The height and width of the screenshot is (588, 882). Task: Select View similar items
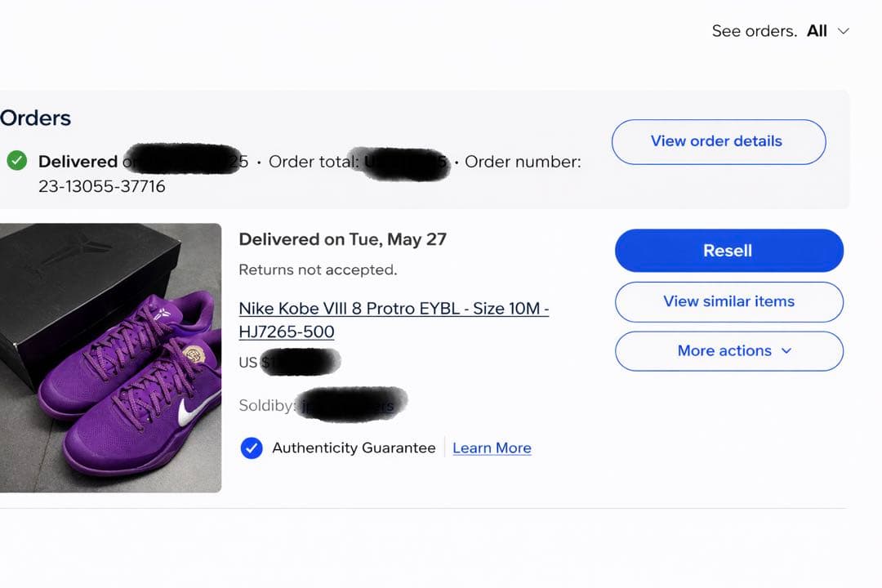pyautogui.click(x=728, y=301)
